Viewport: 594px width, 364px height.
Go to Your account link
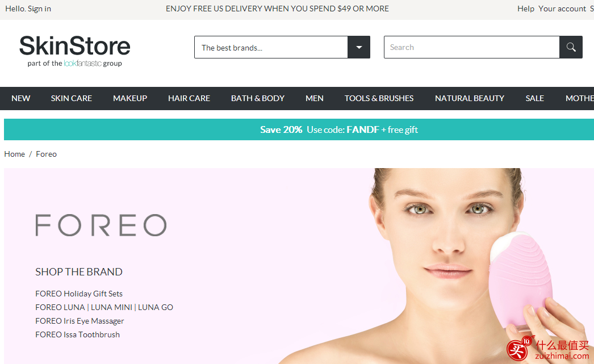point(562,9)
